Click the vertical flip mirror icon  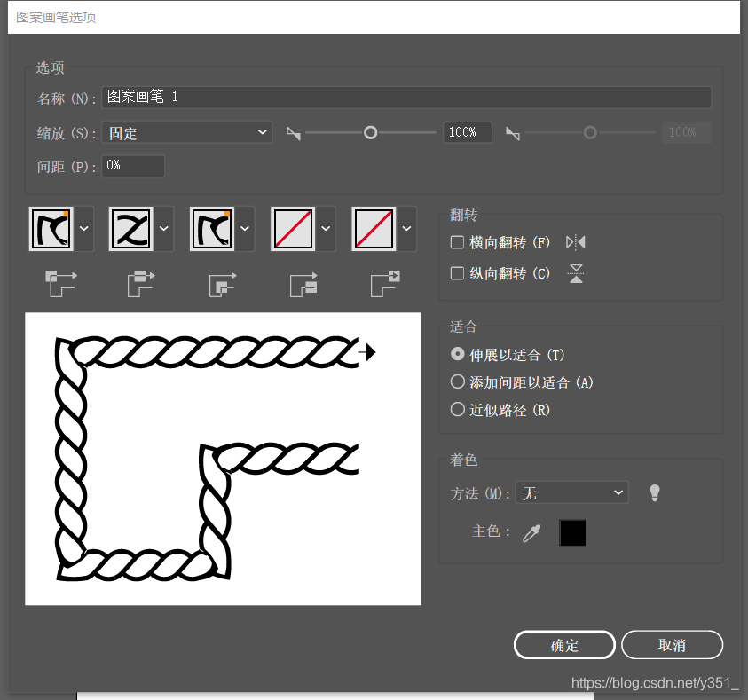click(576, 273)
